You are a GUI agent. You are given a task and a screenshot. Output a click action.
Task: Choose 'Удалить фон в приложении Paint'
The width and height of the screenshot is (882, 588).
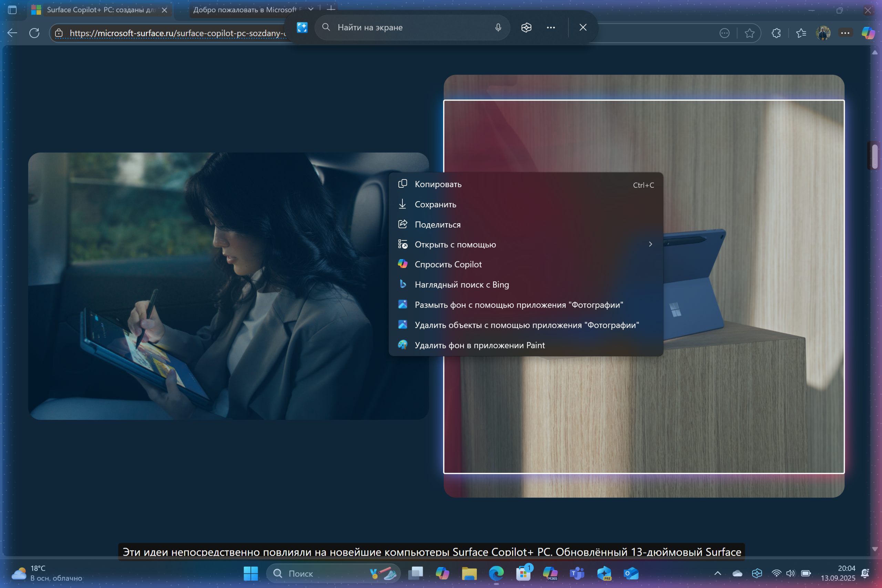click(526, 345)
